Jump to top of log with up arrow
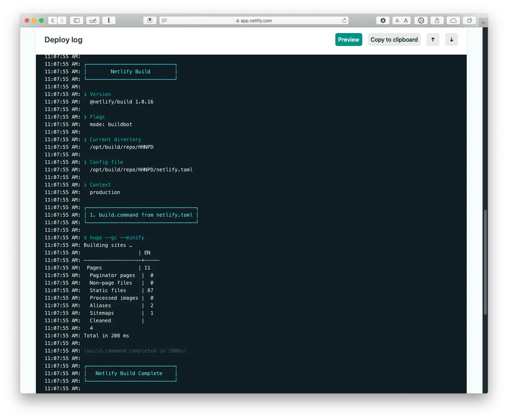This screenshot has width=508, height=420. pos(433,40)
